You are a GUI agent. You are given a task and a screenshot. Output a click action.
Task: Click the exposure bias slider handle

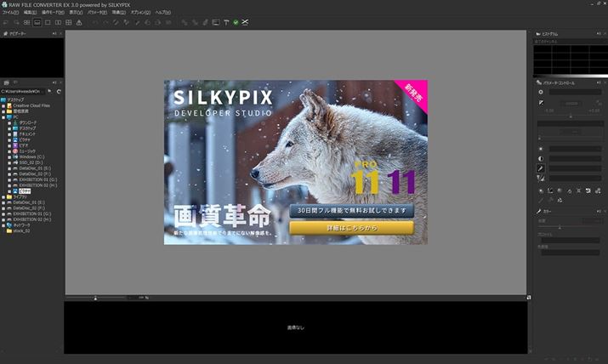tap(571, 116)
